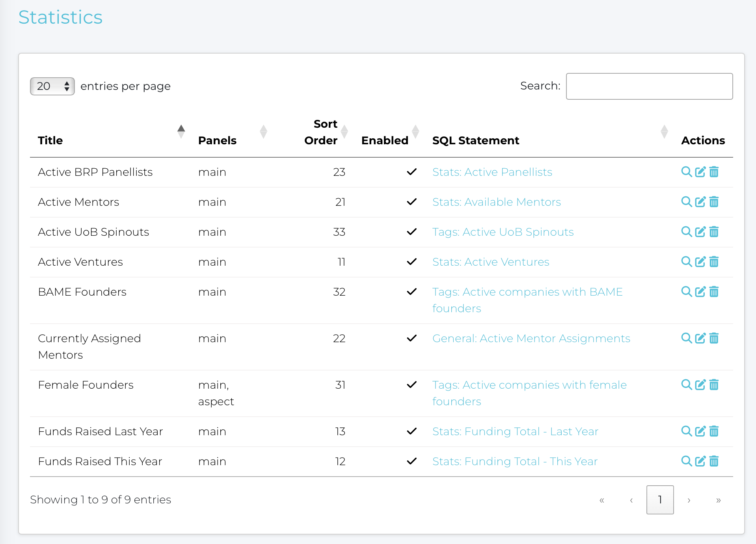
Task: Edit the Funds Raised Last Year entry
Action: pos(700,431)
